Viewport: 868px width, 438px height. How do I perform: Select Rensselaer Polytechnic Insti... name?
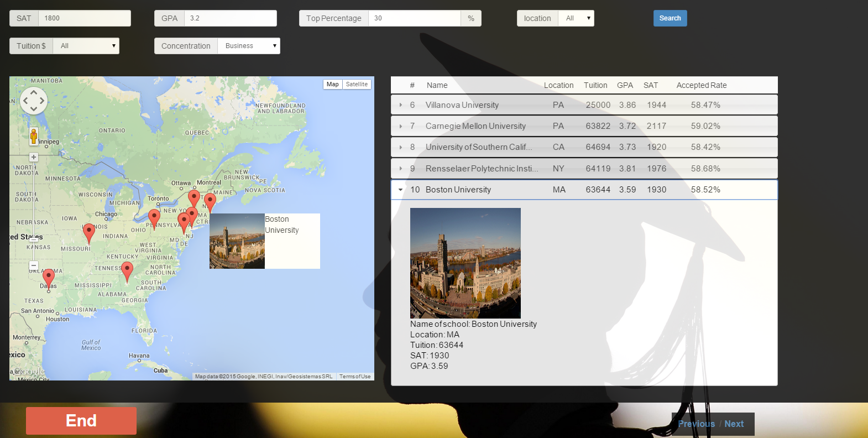point(482,169)
